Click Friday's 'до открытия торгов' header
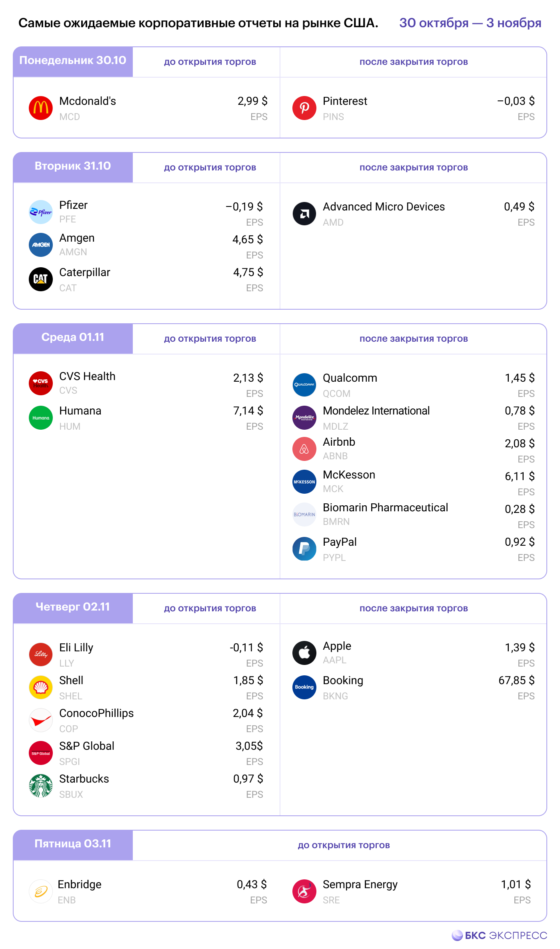 (344, 845)
